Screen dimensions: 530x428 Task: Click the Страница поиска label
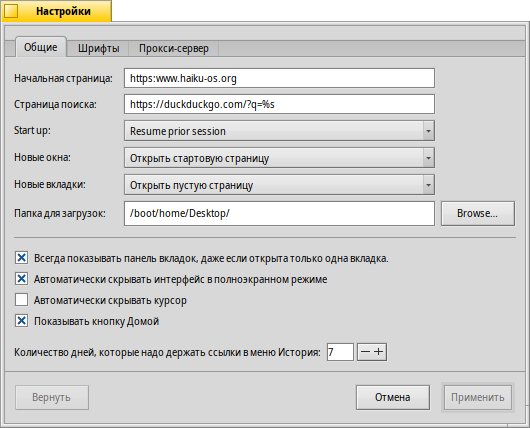tap(55, 104)
